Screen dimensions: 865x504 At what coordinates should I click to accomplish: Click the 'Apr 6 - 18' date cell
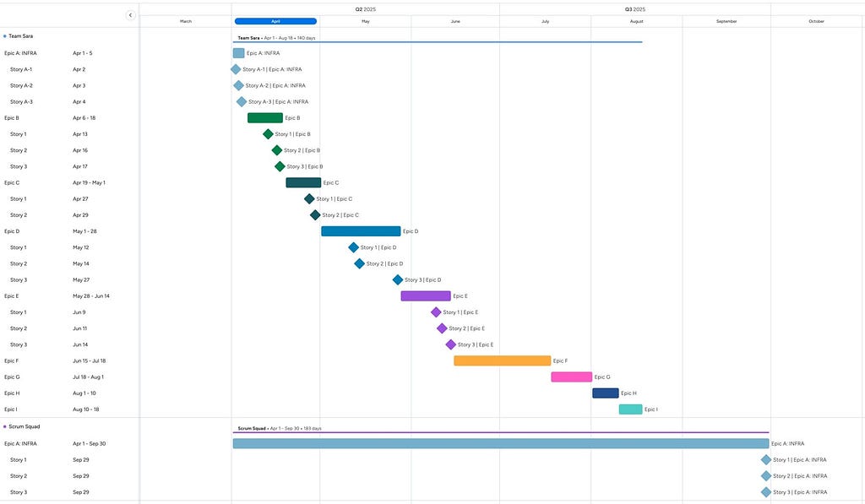click(84, 118)
